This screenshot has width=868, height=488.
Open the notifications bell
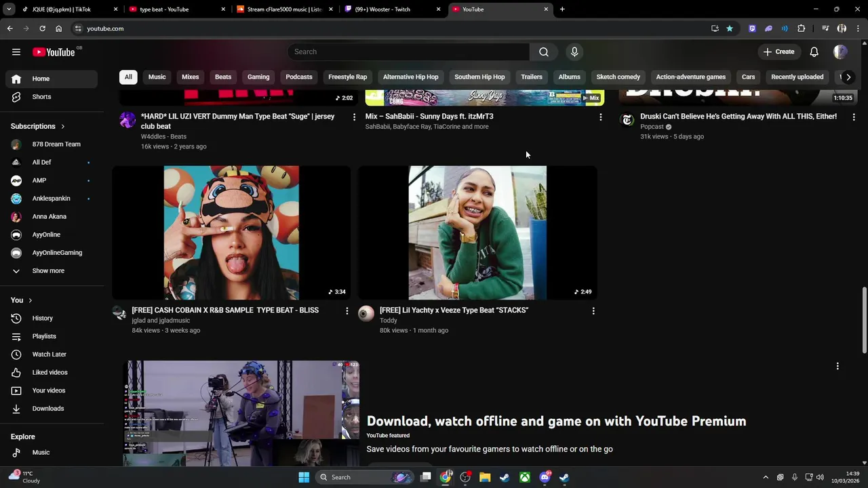point(814,52)
